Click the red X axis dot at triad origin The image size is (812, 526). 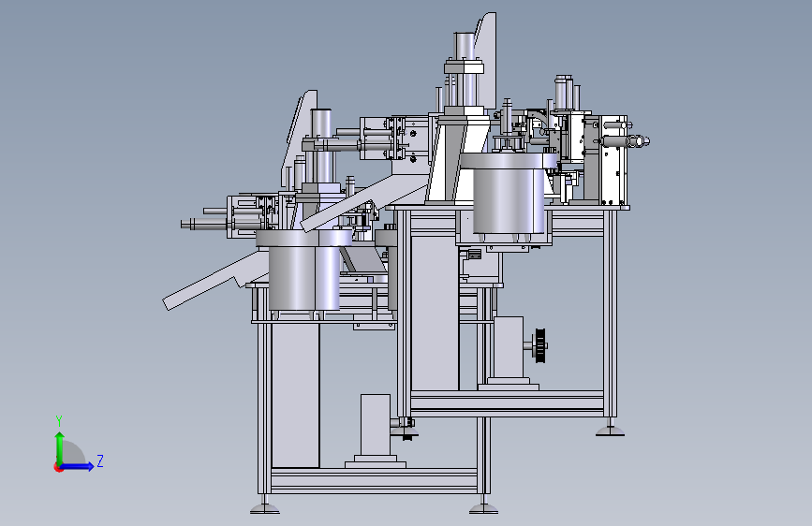tap(58, 467)
